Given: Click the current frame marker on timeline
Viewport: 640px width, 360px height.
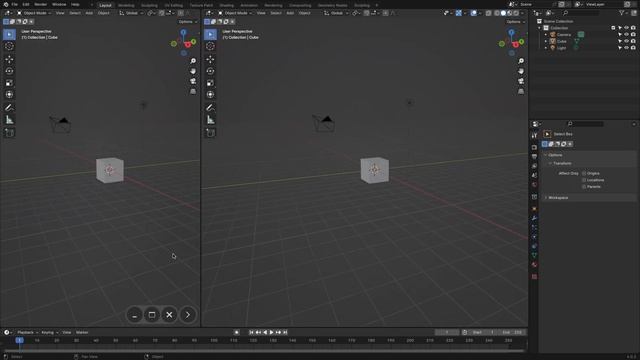Looking at the screenshot, I should click(x=19, y=340).
